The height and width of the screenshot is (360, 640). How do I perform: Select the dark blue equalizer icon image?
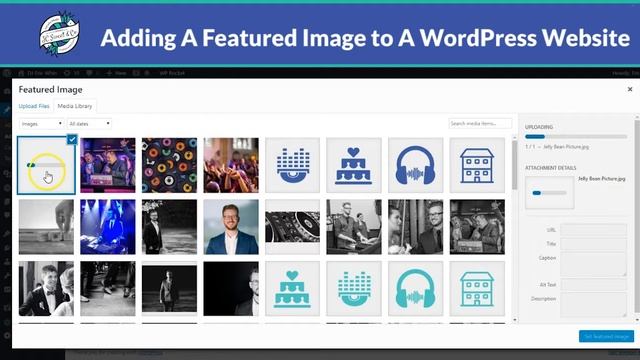click(x=292, y=165)
